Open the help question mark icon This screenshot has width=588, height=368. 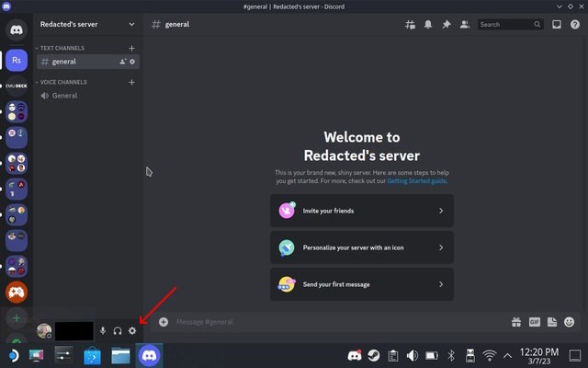tap(575, 25)
